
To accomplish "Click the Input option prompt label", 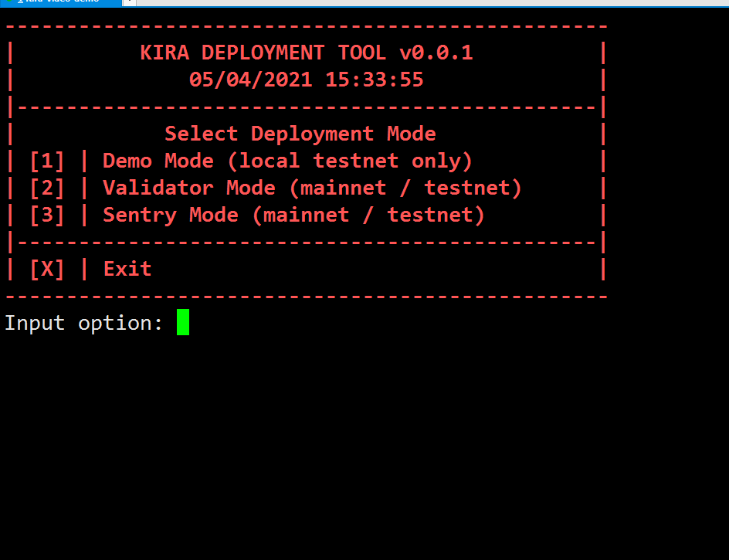I will pyautogui.click(x=83, y=323).
